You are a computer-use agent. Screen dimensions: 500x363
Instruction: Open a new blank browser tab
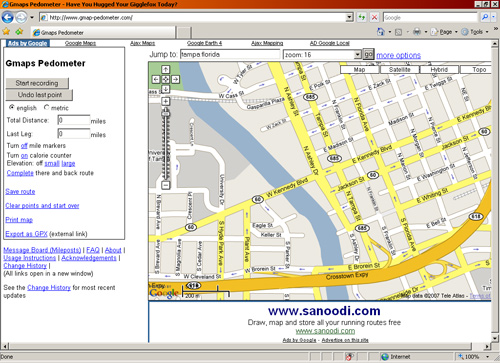tap(184, 32)
